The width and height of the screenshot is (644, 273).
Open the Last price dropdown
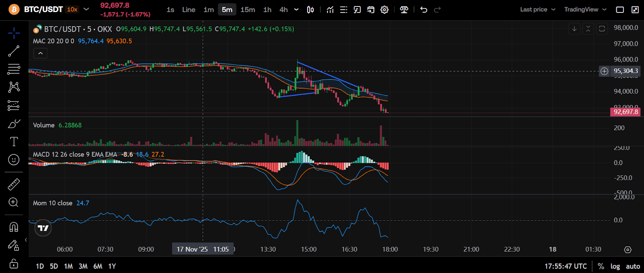click(537, 10)
